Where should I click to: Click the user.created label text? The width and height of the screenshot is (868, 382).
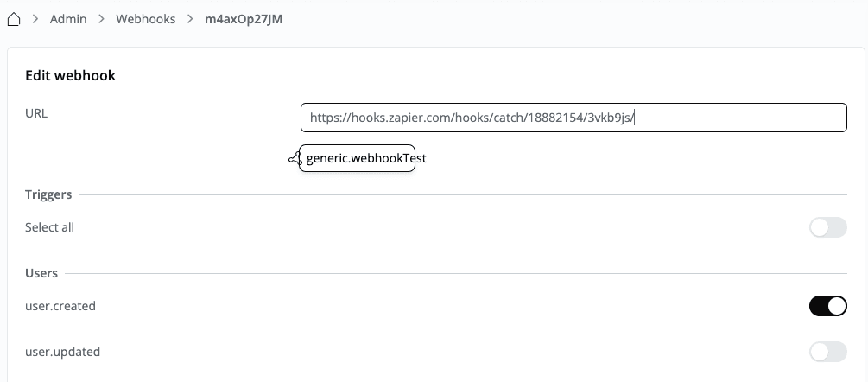[60, 306]
